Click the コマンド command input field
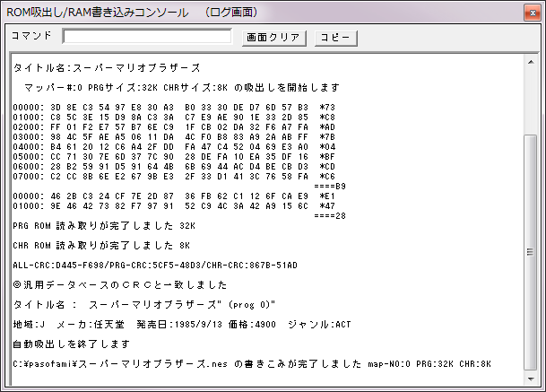Screen dimensions: 546x392 click(147, 36)
